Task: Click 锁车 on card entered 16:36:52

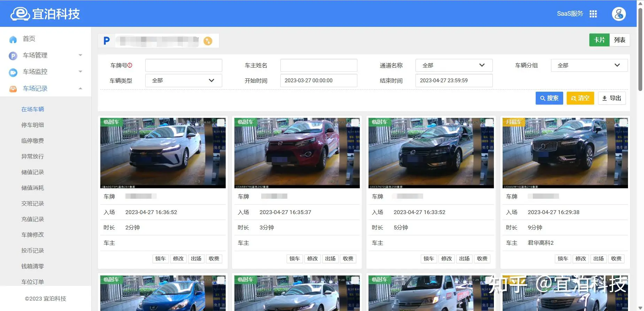Action: pos(161,259)
